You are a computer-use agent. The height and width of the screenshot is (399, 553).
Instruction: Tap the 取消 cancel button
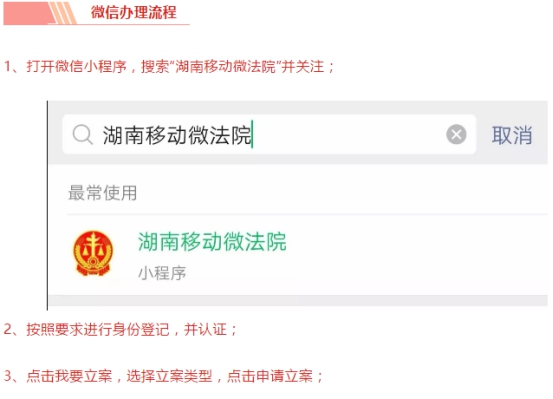pyautogui.click(x=512, y=135)
